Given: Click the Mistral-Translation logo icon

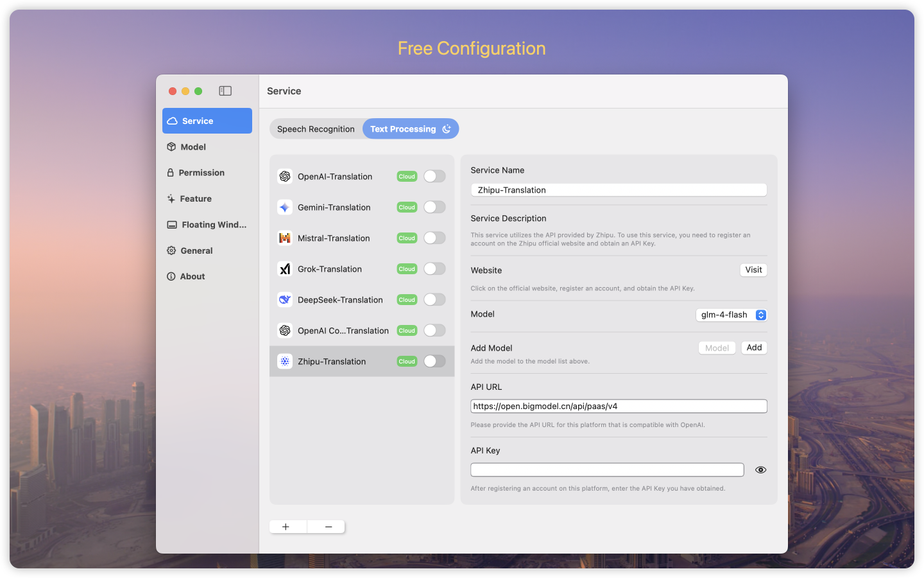Looking at the screenshot, I should tap(285, 238).
